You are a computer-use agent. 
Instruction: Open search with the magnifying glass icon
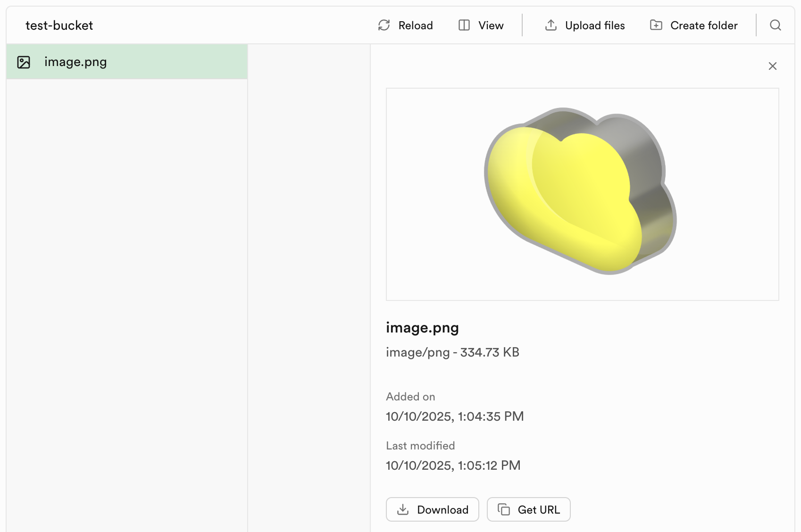click(x=776, y=25)
